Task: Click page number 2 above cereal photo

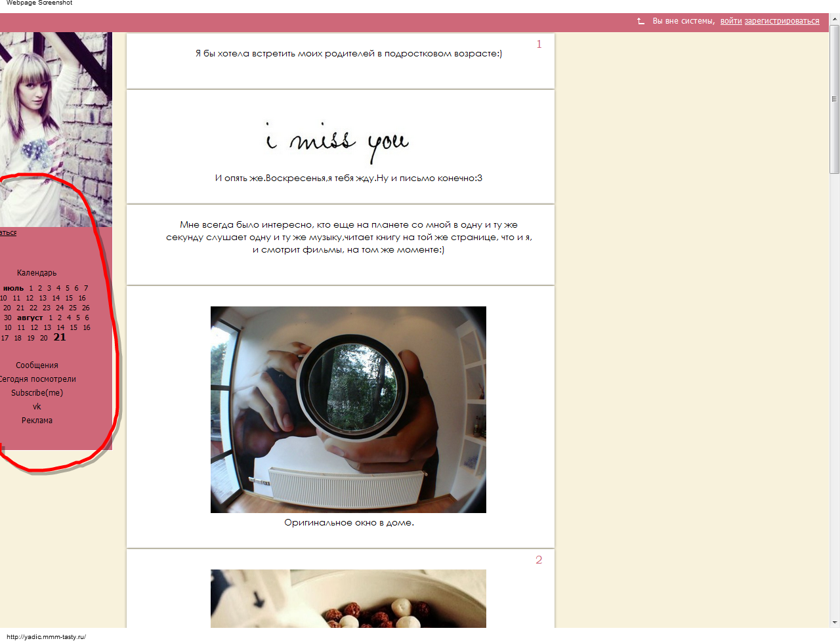Action: click(x=539, y=560)
